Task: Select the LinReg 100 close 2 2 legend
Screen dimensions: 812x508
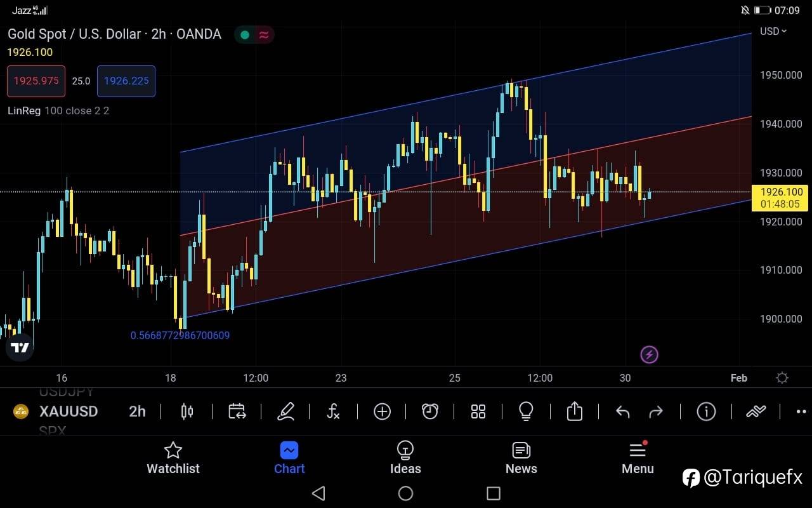Action: [x=58, y=110]
